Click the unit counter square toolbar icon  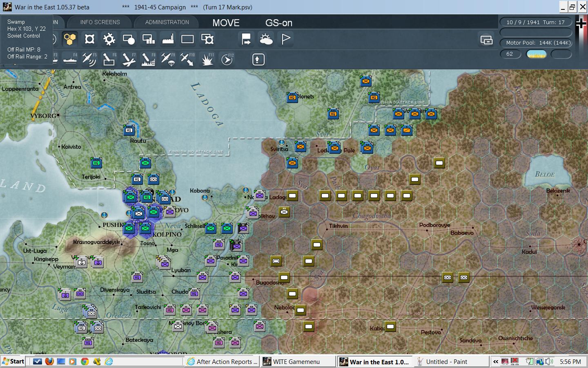pyautogui.click(x=89, y=39)
